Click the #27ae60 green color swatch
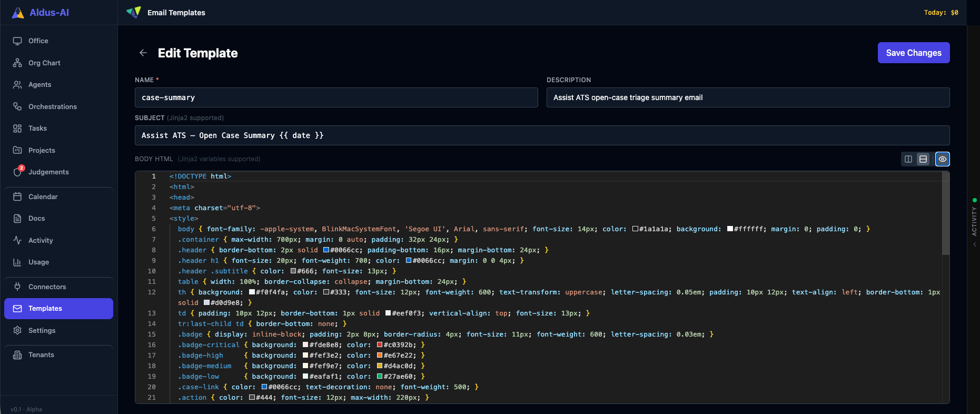The width and height of the screenshot is (980, 414). click(380, 377)
